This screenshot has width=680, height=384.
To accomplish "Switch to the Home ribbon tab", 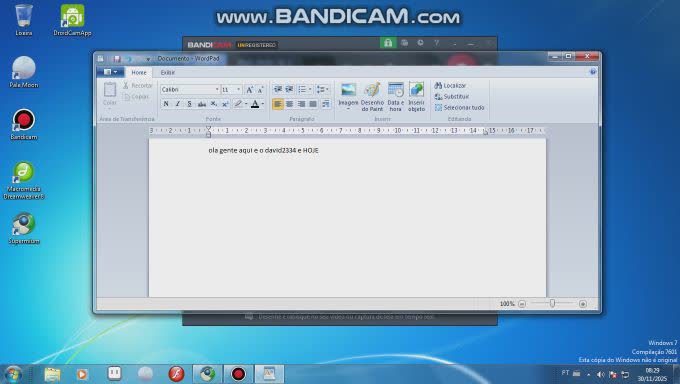I will 139,72.
